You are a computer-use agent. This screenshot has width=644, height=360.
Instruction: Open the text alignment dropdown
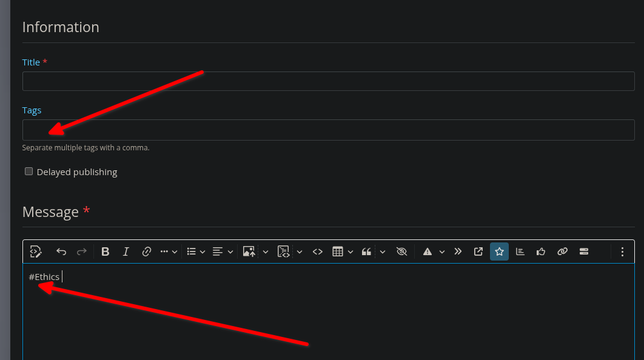(223, 252)
